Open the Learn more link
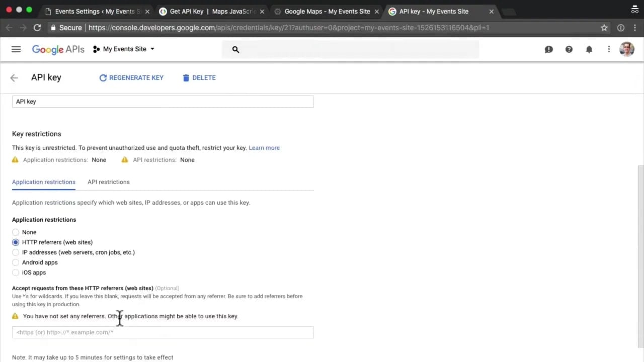The height and width of the screenshot is (362, 644). (264, 148)
